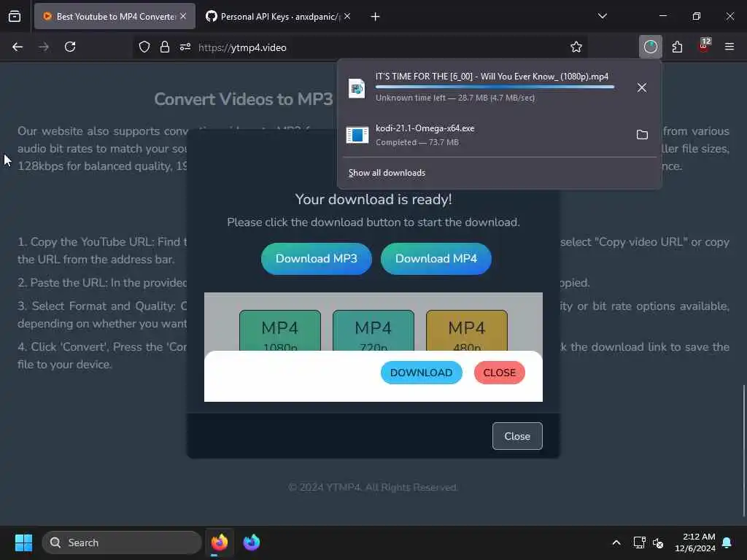Open a new tab with the plus
Viewport: 747px width, 560px height.
(x=376, y=17)
